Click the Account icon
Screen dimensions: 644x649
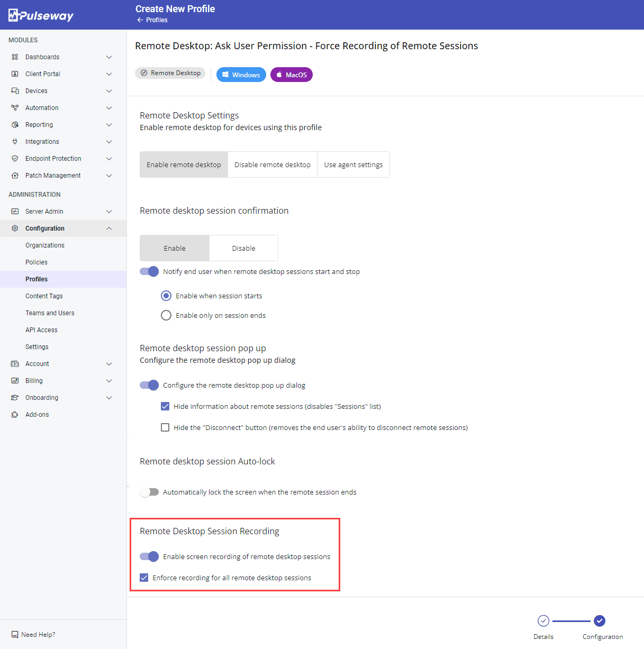coord(15,364)
